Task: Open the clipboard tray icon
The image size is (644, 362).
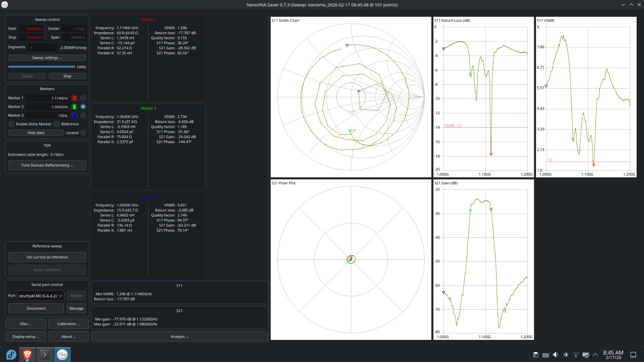Action: (x=535, y=355)
